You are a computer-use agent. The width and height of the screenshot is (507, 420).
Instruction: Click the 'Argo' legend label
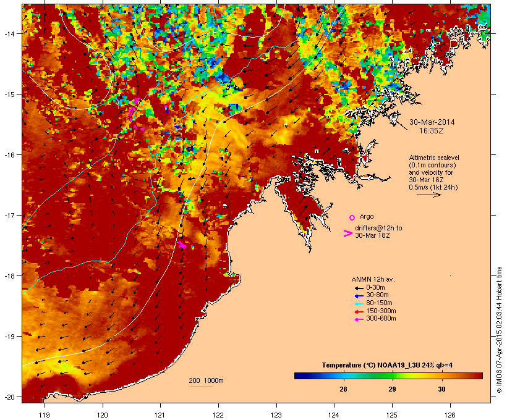[367, 216]
